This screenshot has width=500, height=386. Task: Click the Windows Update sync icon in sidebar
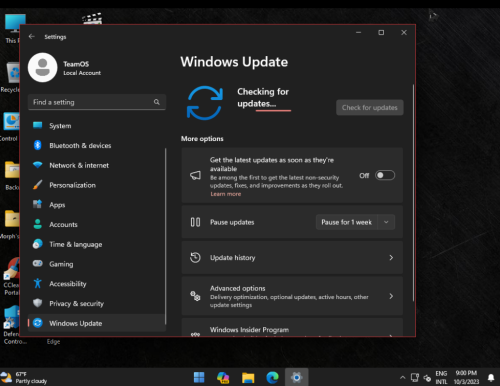38,323
